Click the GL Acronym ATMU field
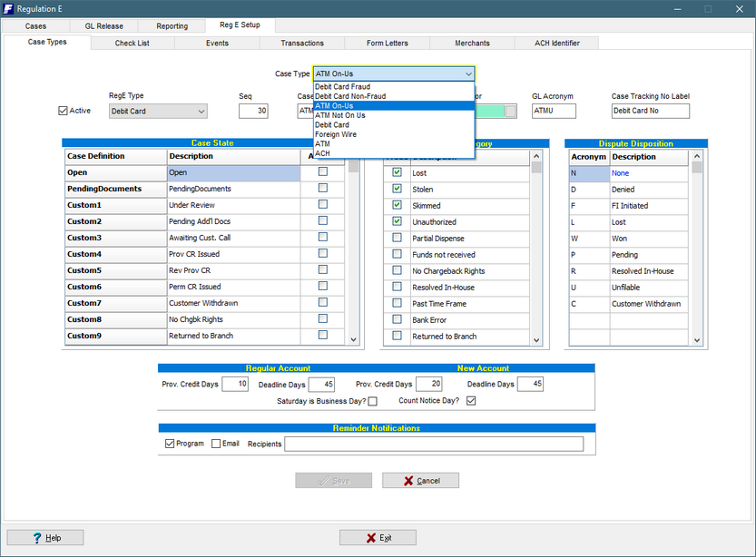 [x=554, y=111]
